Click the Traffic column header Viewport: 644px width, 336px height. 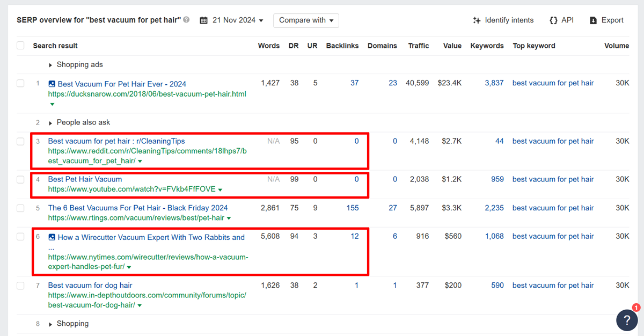(419, 46)
